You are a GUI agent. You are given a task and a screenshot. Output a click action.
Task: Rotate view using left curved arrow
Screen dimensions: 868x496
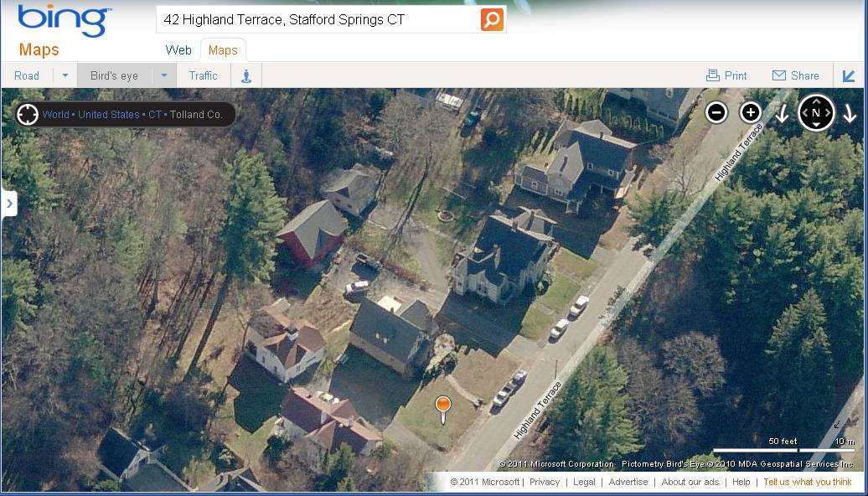click(x=782, y=113)
